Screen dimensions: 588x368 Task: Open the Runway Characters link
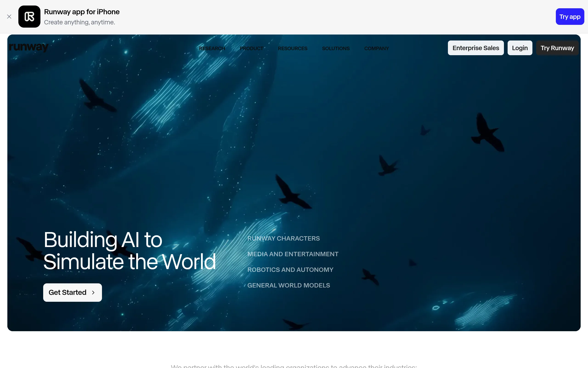pyautogui.click(x=284, y=238)
